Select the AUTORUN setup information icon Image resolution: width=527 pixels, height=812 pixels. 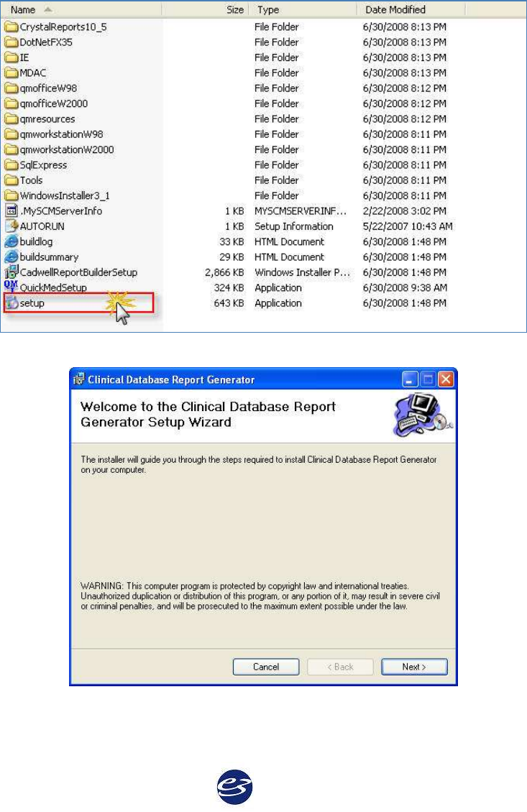12,226
